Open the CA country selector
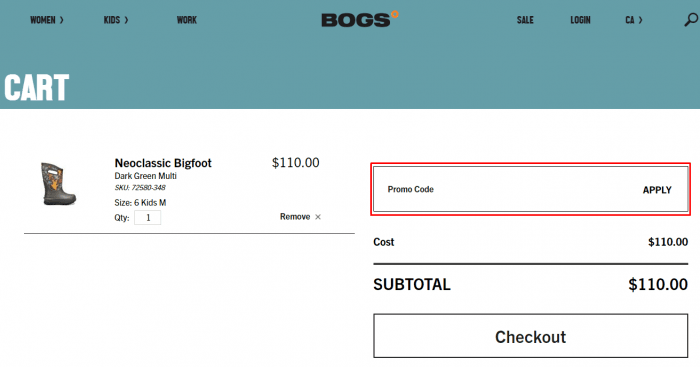 (x=633, y=20)
